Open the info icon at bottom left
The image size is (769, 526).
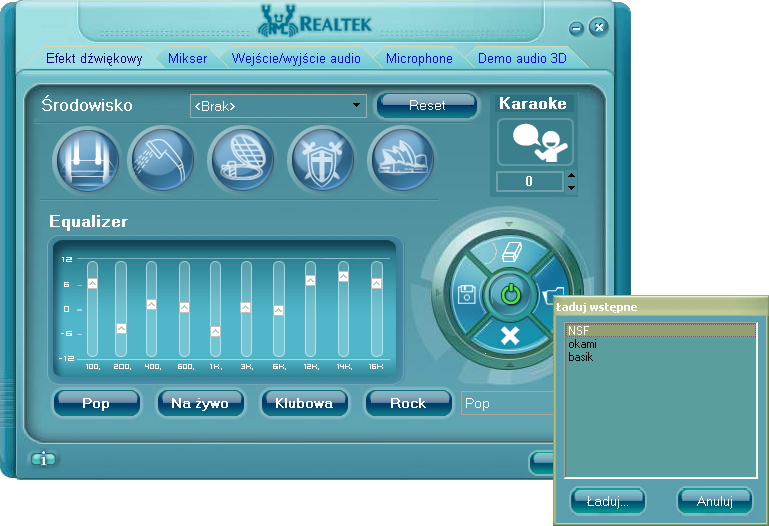[x=44, y=459]
